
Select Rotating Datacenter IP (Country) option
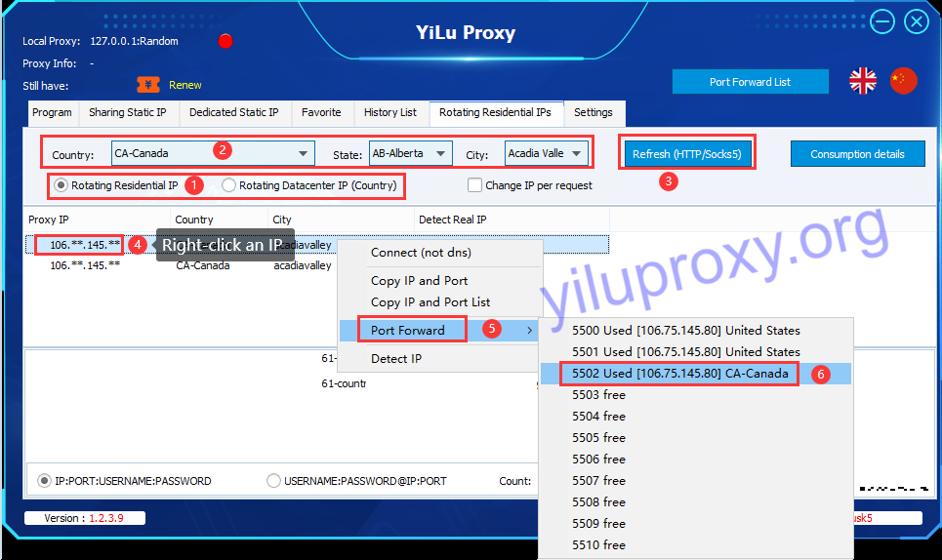(228, 185)
